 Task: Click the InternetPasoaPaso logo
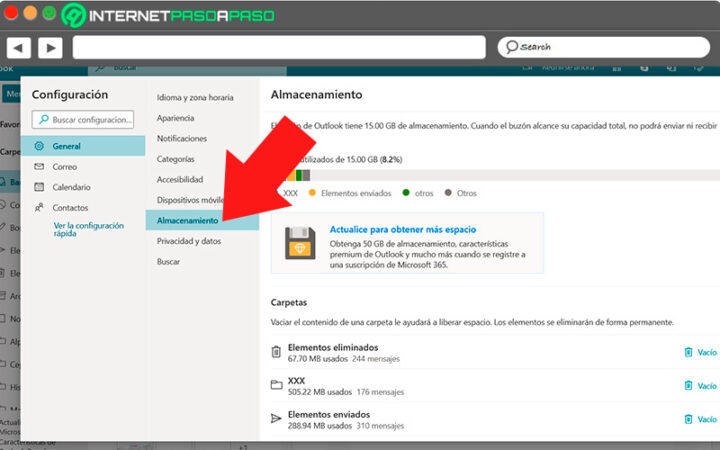pyautogui.click(x=168, y=15)
